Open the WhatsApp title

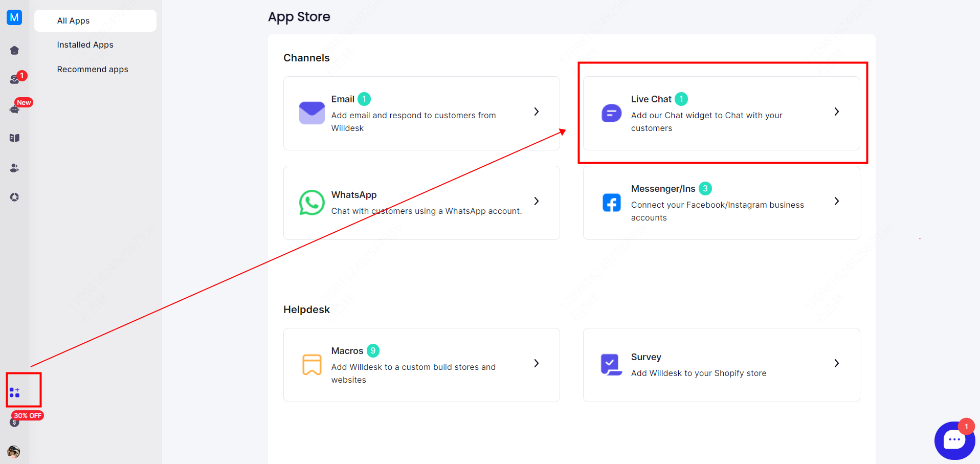click(354, 195)
